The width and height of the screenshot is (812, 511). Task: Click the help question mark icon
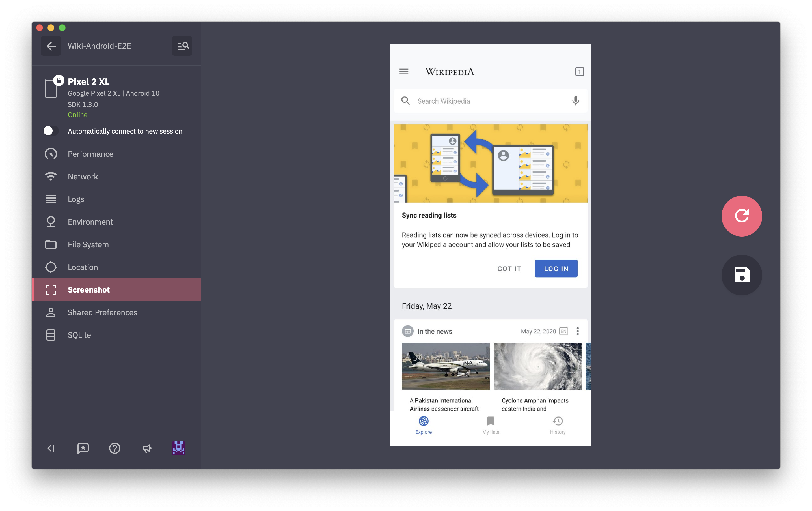[115, 448]
